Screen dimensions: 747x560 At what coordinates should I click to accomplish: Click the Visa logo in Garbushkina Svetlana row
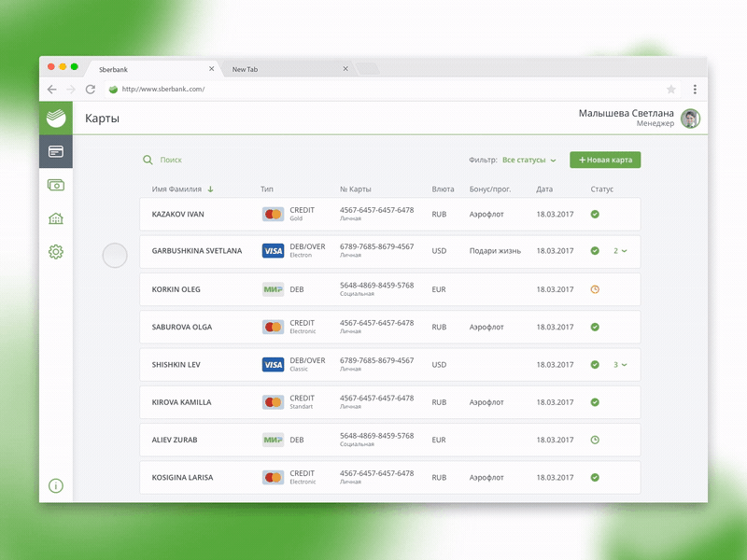click(273, 251)
